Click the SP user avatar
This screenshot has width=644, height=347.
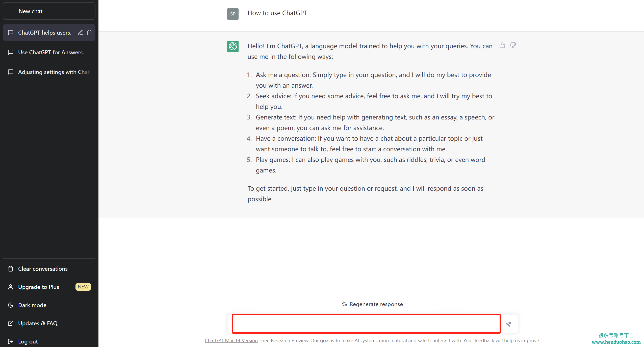point(233,14)
